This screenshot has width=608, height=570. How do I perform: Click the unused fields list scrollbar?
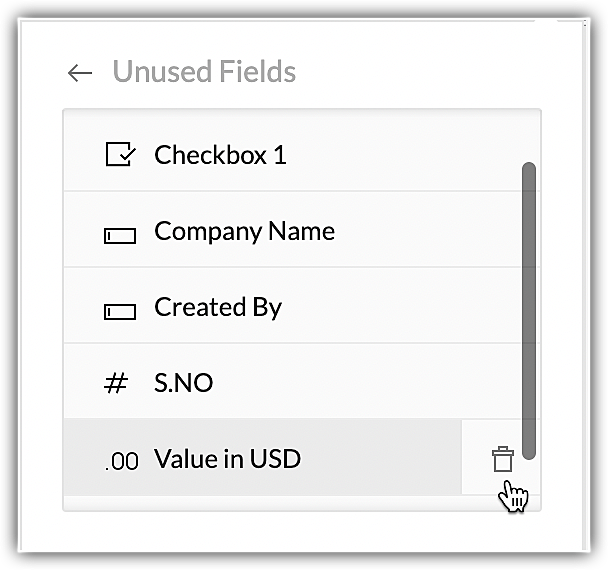point(529,310)
